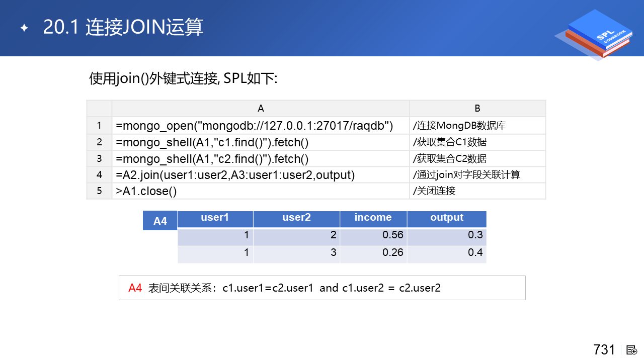Screen dimensions: 644x362
Task: Click the income value "0.56"
Action: tap(373, 236)
